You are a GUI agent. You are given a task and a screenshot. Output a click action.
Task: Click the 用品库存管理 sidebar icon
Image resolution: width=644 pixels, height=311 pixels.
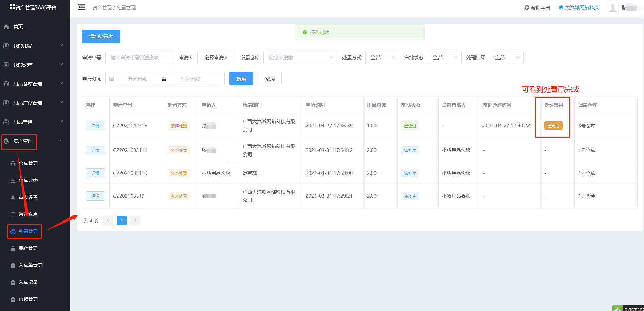[x=6, y=103]
